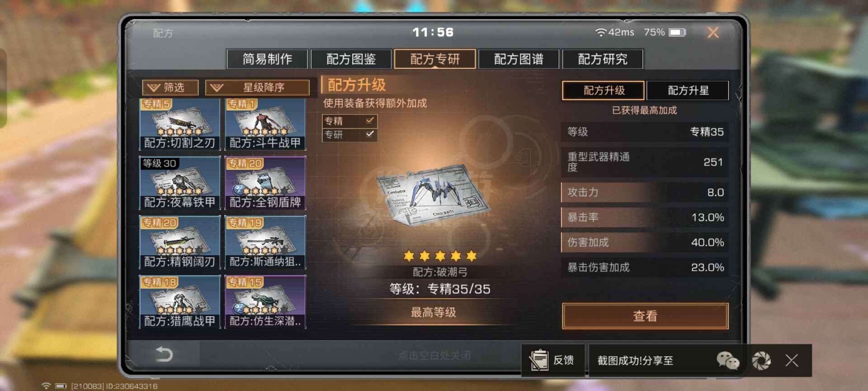Click the back arrow icon
Screen dimensions: 868x391
point(164,354)
